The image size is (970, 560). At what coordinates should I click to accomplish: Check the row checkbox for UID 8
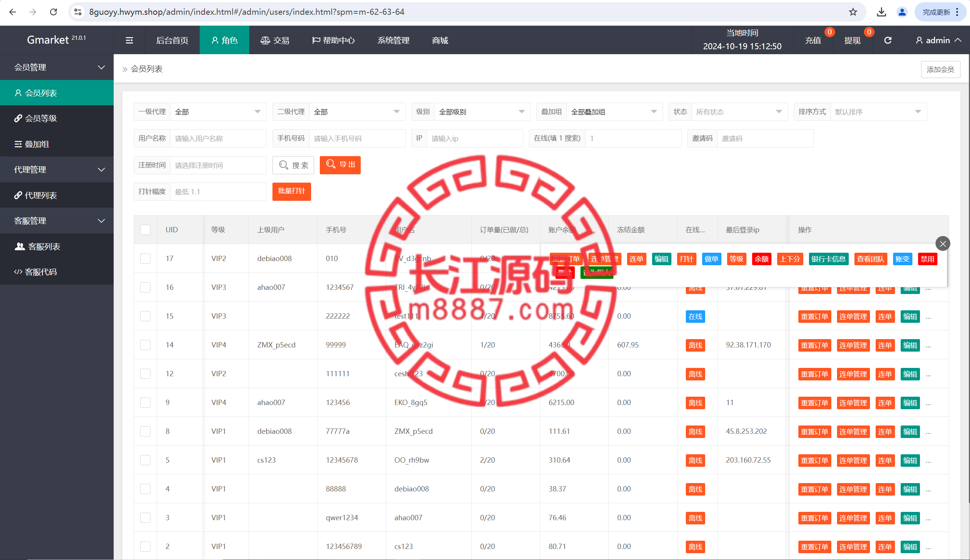coord(145,431)
